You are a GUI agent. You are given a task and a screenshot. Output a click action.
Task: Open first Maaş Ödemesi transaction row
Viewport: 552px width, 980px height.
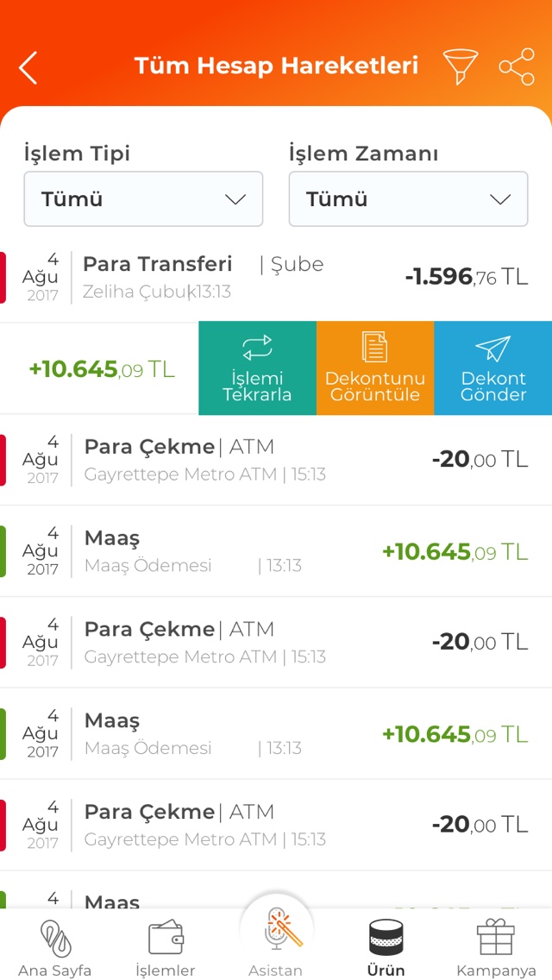[x=259, y=551]
